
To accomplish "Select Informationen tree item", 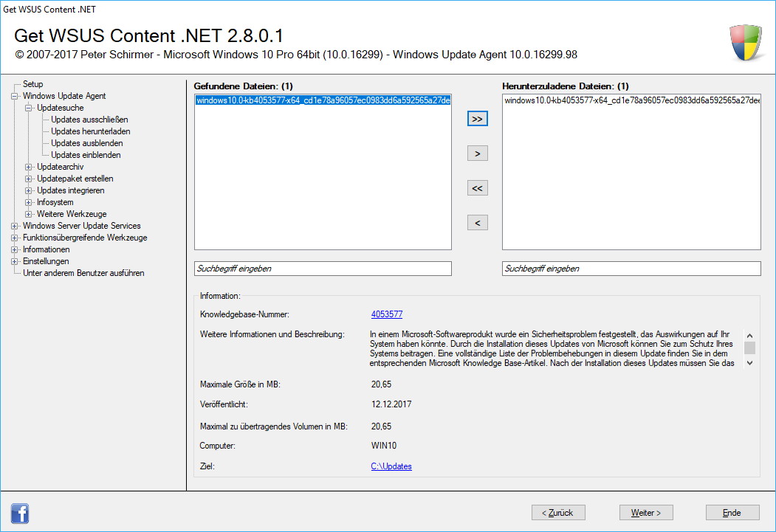I will point(46,249).
